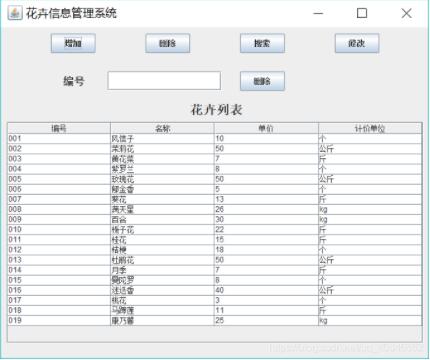Select table cell 010
This screenshot has height=360, width=430.
coord(59,230)
